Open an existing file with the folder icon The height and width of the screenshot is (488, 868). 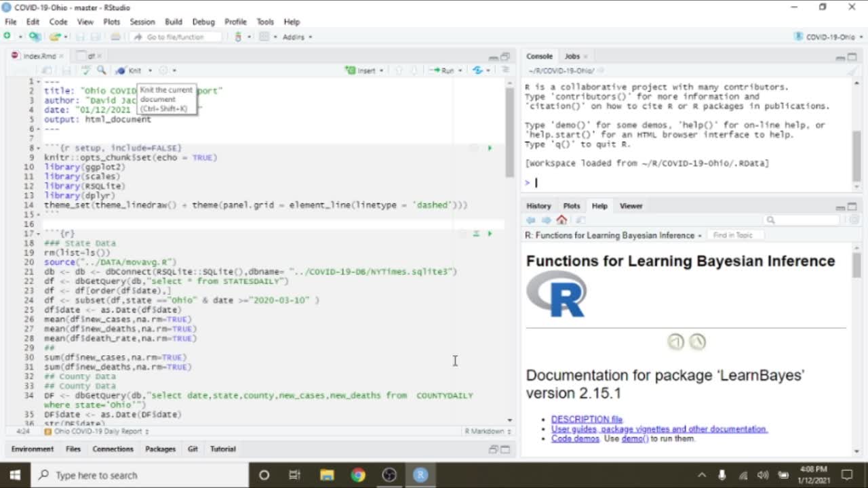click(x=54, y=37)
